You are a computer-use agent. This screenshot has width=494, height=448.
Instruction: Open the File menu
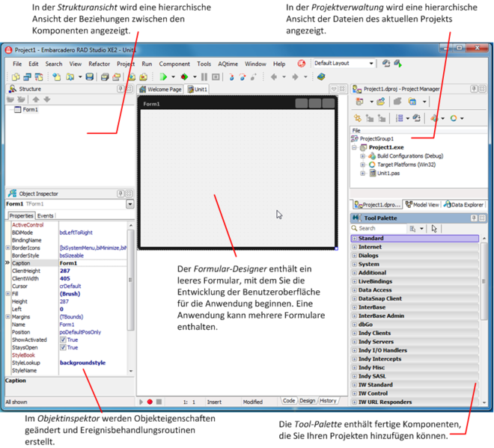point(17,64)
